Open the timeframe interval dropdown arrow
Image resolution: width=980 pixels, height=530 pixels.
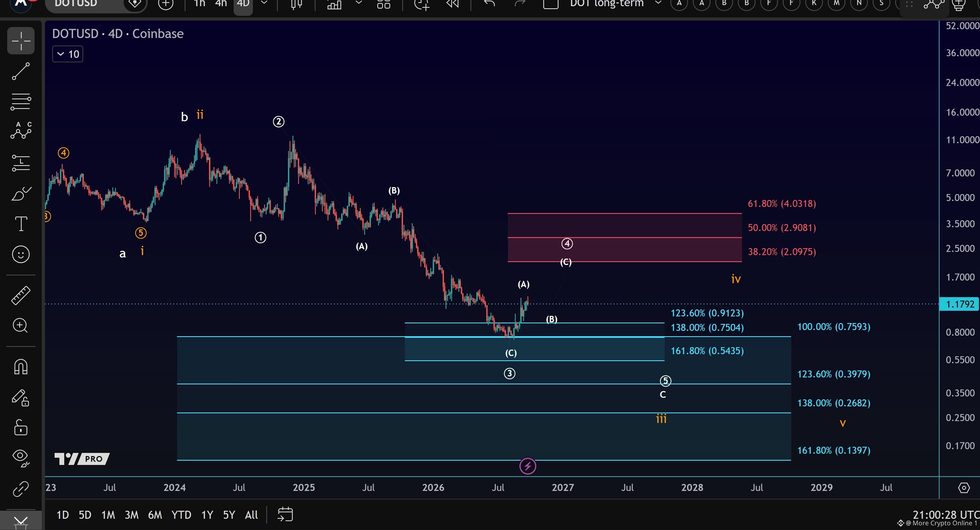click(x=264, y=3)
